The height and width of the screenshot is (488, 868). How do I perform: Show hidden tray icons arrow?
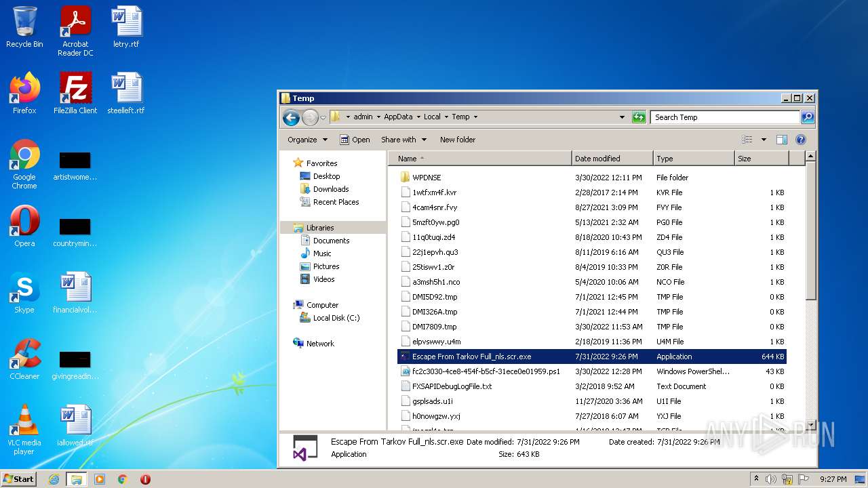click(756, 479)
